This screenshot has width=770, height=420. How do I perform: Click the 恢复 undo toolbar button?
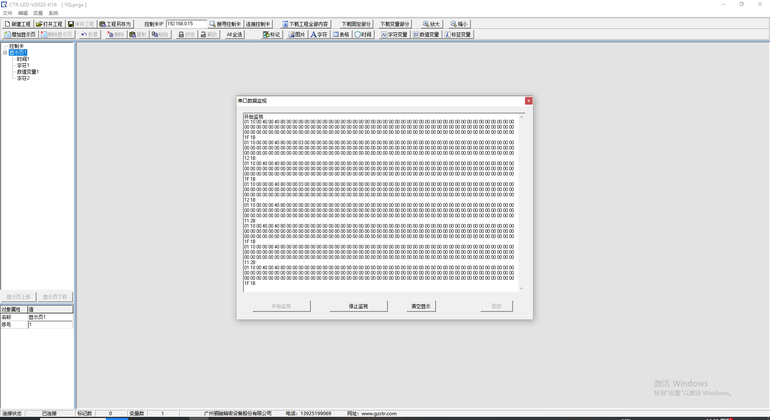tap(89, 34)
